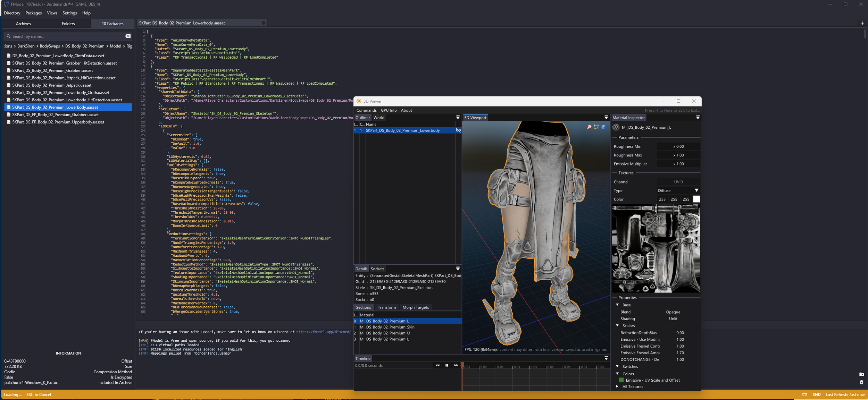Click the rewind button in Timeline
Viewport: 868px width, 400px height.
(x=437, y=365)
